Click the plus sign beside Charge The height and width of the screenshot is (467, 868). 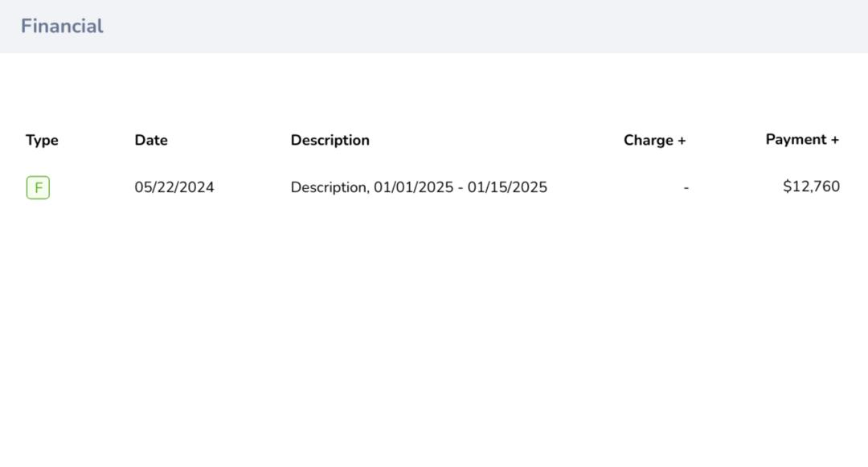tap(682, 141)
